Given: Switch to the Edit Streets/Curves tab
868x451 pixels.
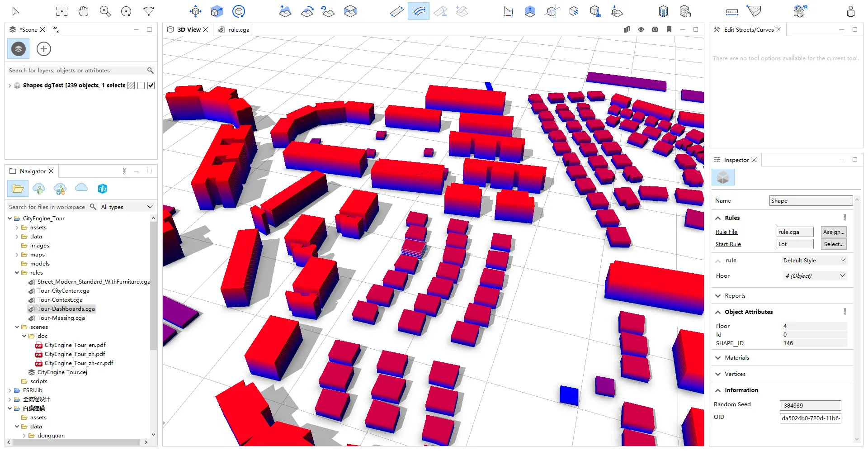Looking at the screenshot, I should (x=748, y=30).
